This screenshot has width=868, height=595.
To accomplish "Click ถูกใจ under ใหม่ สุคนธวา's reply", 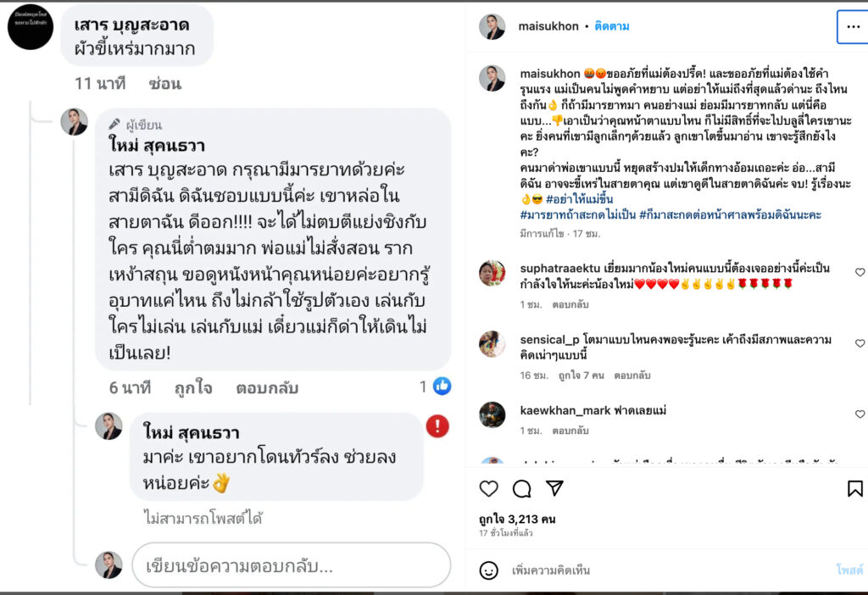I will coord(193,388).
